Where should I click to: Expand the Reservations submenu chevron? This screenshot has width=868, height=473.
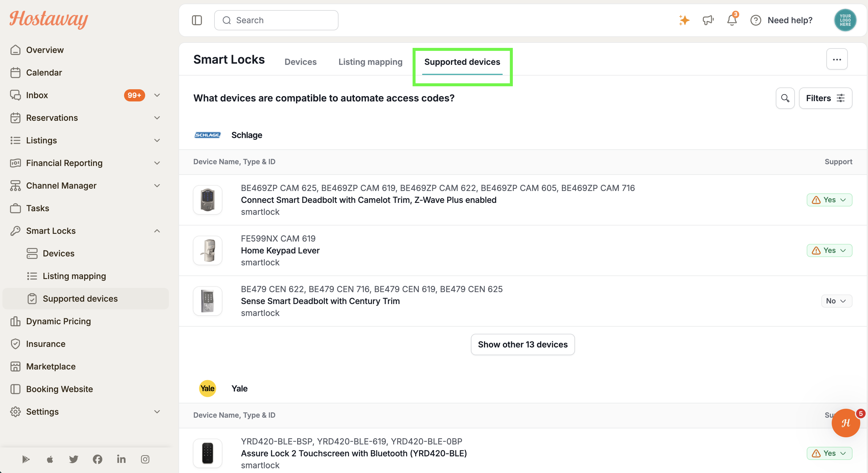(157, 118)
